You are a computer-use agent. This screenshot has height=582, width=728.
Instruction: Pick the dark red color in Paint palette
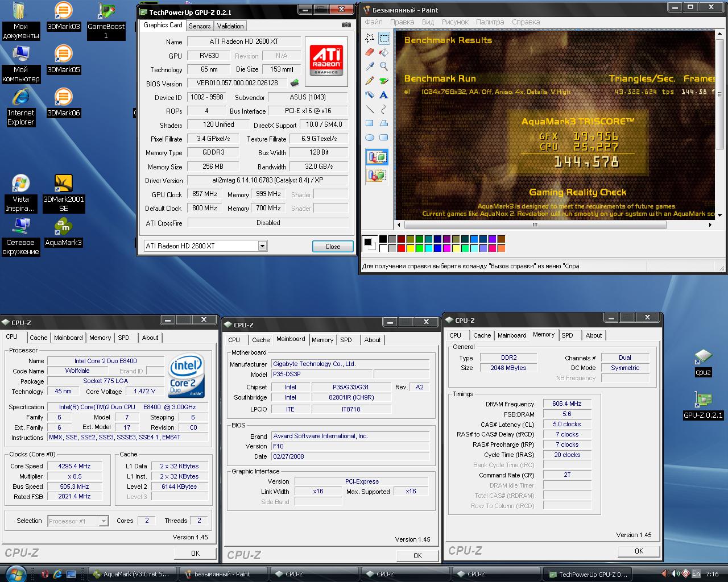pyautogui.click(x=401, y=239)
